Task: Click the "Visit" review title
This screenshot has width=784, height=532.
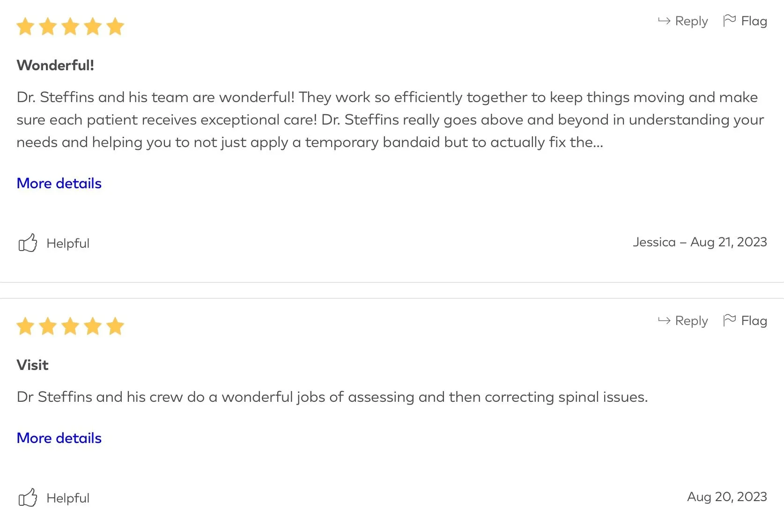Action: click(33, 365)
